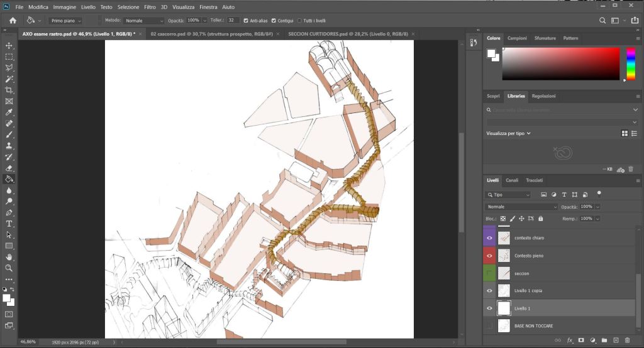The width and height of the screenshot is (644, 348).
Task: Open the Riemp. fill dropdown arrow
Action: 597,219
